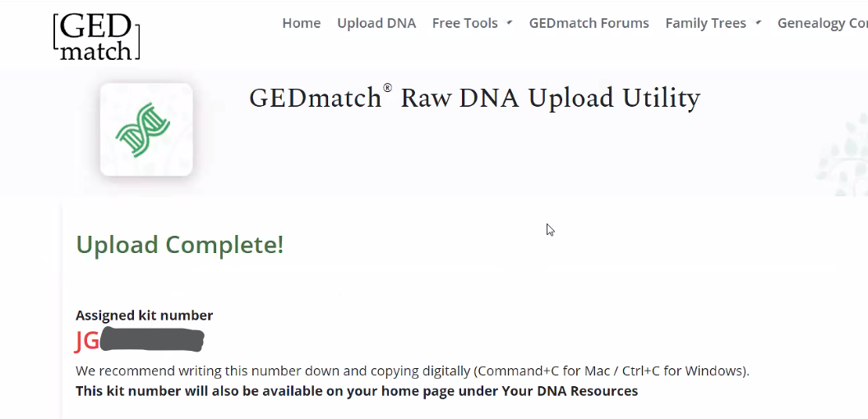The image size is (868, 419).
Task: Expand the arrow beside Family Trees
Action: tap(758, 23)
